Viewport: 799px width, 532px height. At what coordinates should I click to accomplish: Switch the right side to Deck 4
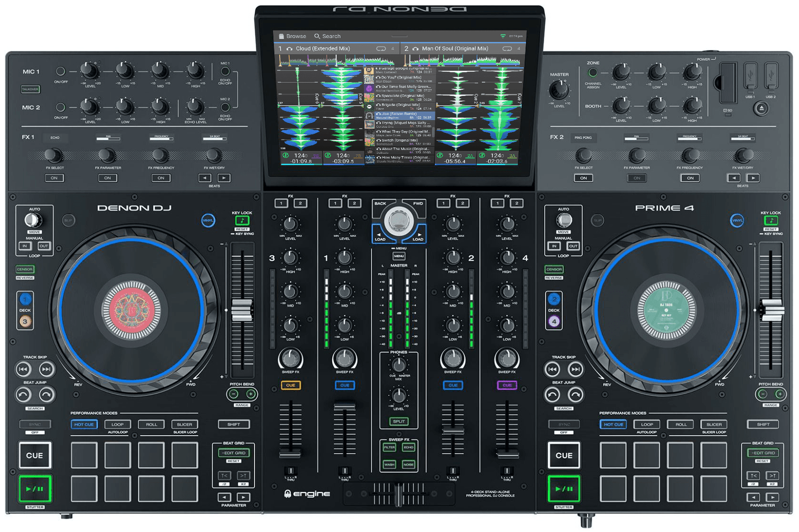[x=554, y=321]
